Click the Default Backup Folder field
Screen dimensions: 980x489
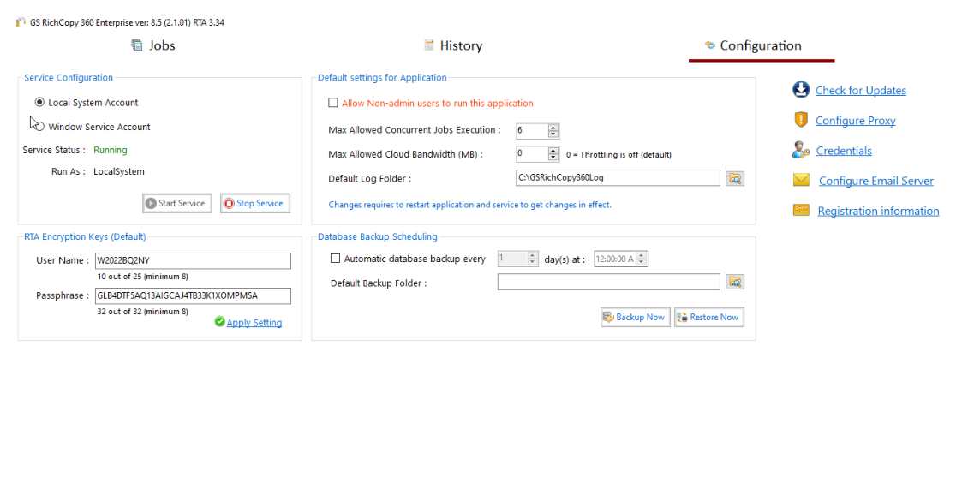(x=609, y=283)
